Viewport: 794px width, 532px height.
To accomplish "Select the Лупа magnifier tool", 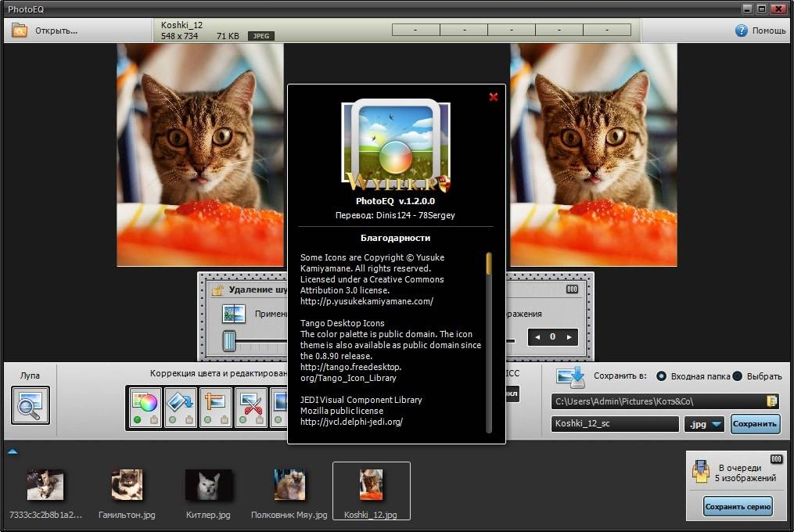I will tap(31, 404).
